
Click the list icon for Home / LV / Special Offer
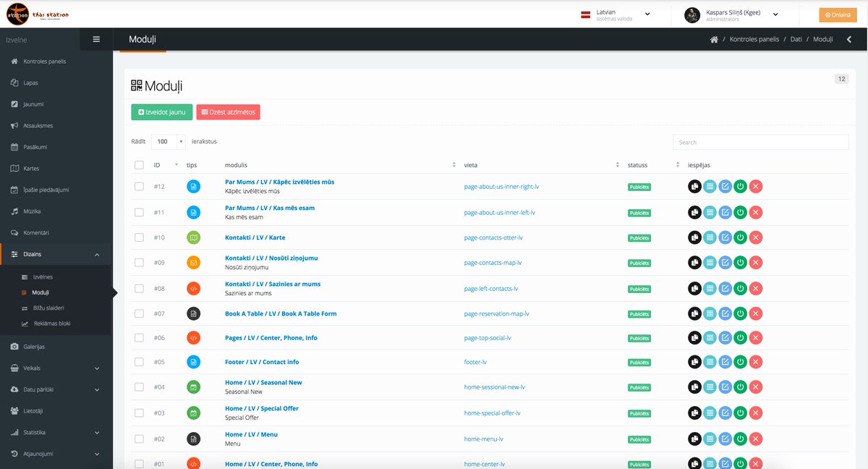tap(710, 413)
